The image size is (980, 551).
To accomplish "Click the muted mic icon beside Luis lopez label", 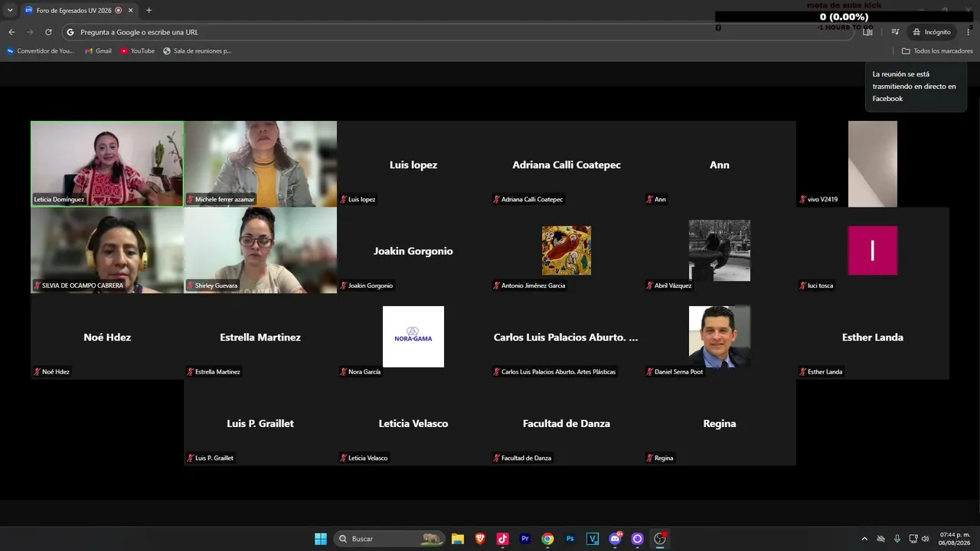I will click(344, 200).
